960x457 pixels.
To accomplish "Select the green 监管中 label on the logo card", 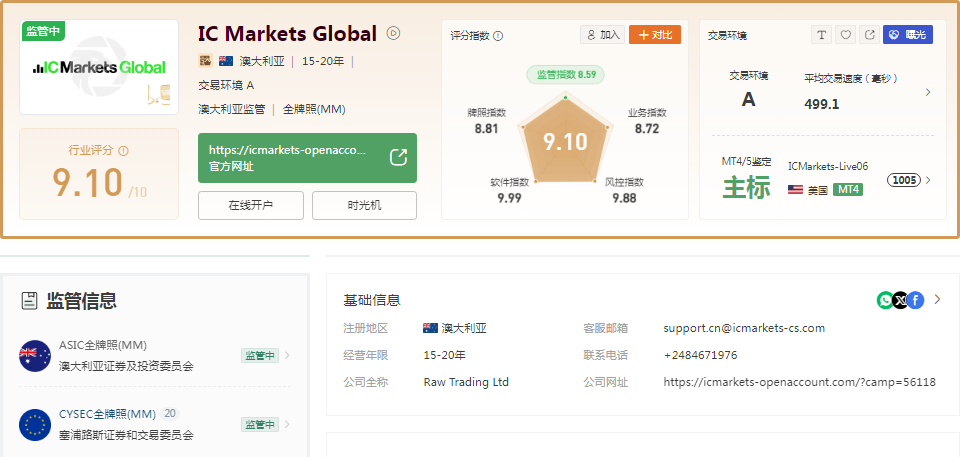I will tap(43, 31).
